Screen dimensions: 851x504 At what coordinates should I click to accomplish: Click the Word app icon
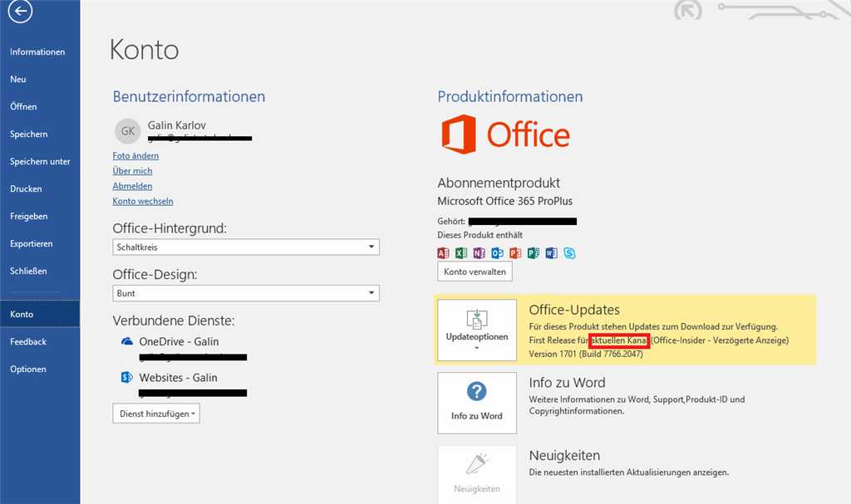pyautogui.click(x=552, y=252)
